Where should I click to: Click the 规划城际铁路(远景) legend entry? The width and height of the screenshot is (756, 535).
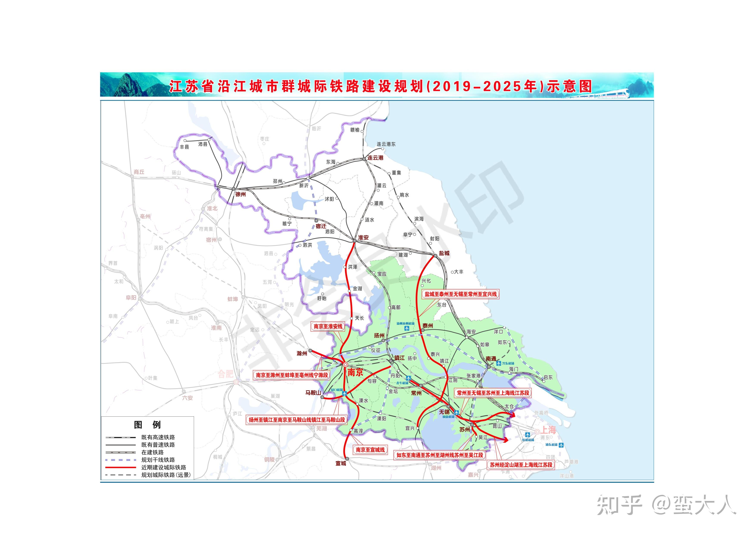click(166, 475)
